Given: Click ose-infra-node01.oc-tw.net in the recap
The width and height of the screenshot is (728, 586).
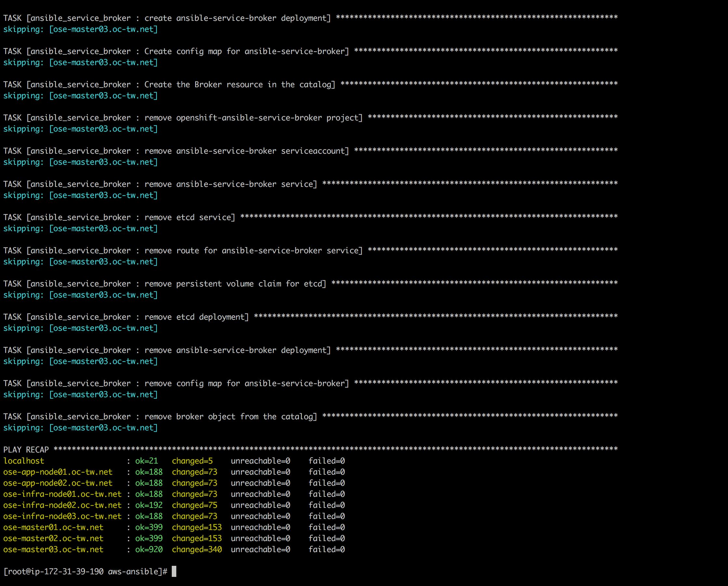Looking at the screenshot, I should (62, 494).
